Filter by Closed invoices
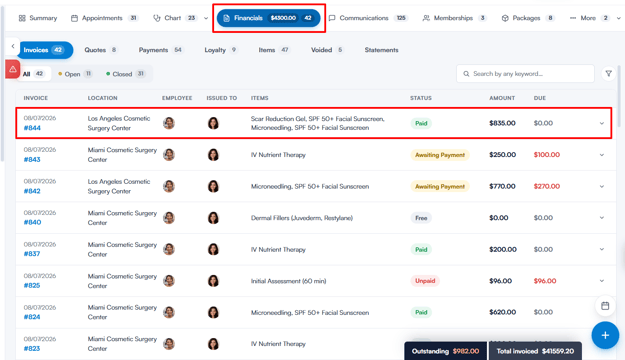The image size is (625, 360). (x=126, y=74)
